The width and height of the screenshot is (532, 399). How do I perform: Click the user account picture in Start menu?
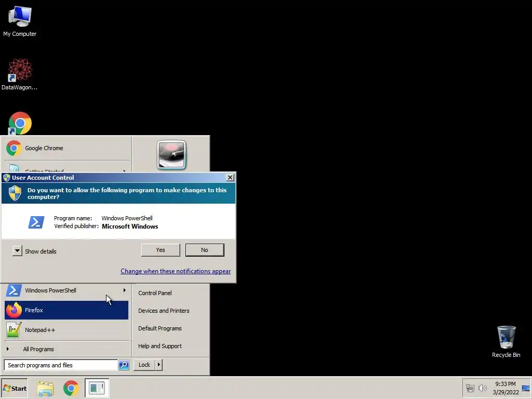coord(171,155)
